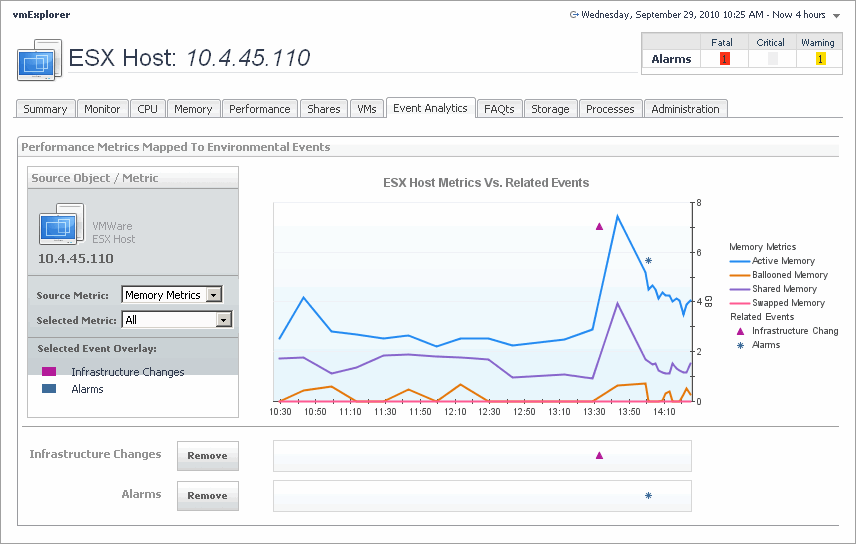Open the Source Metric dropdown
This screenshot has width=856, height=544.
pyautogui.click(x=212, y=295)
